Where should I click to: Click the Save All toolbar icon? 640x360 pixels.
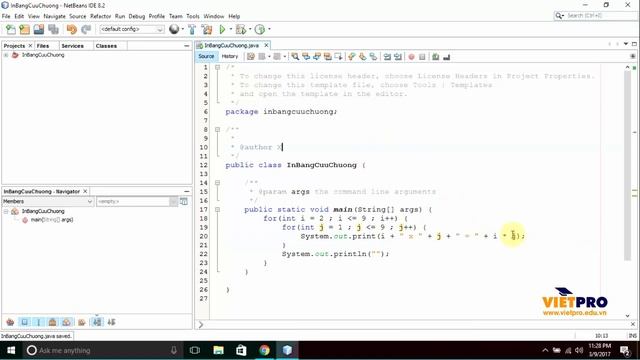pos(53,29)
